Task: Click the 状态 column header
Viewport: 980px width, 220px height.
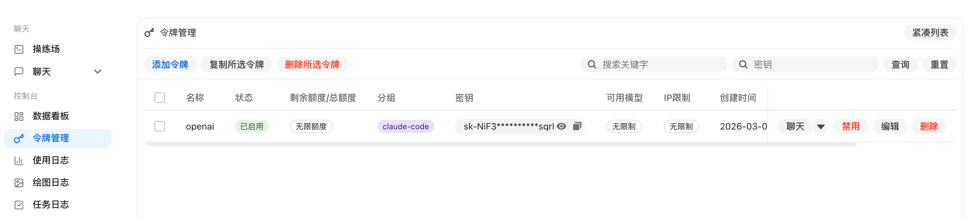Action: (x=244, y=98)
